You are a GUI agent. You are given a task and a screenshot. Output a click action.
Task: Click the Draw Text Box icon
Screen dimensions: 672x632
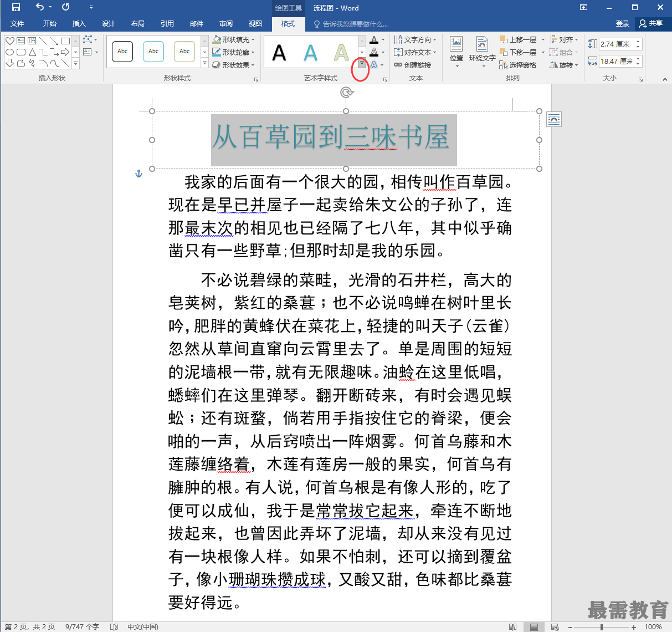[88, 52]
